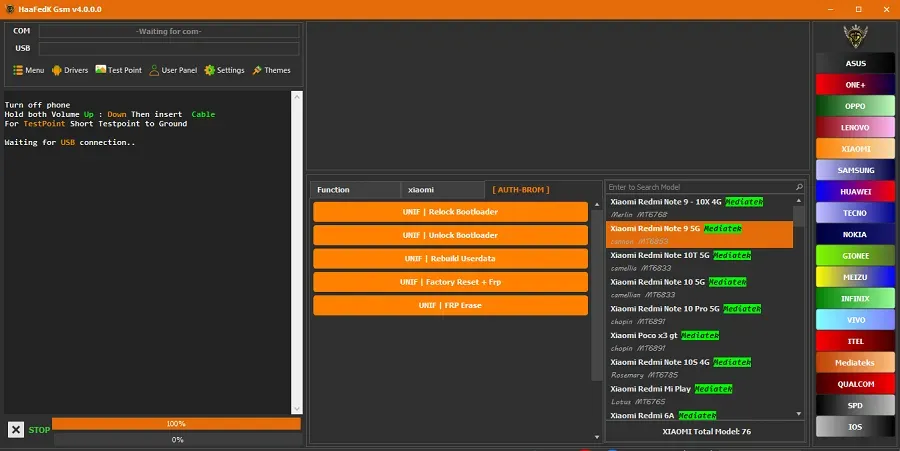Select the QUALCOM chipset button
Screen dimensions: 900x451
click(855, 384)
